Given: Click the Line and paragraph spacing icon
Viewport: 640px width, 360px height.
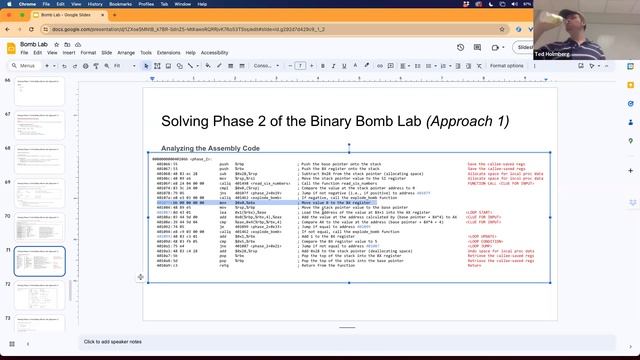Looking at the screenshot, I should click(417, 66).
